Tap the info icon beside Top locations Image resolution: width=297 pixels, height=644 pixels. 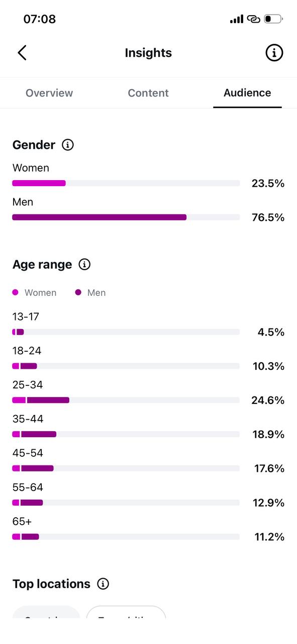pyautogui.click(x=103, y=584)
